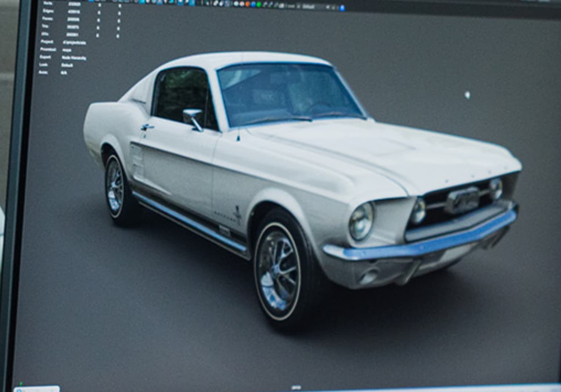Screen dimensions: 561x392
Task: Click the camera name label at viewport bottom
Action: point(295,388)
